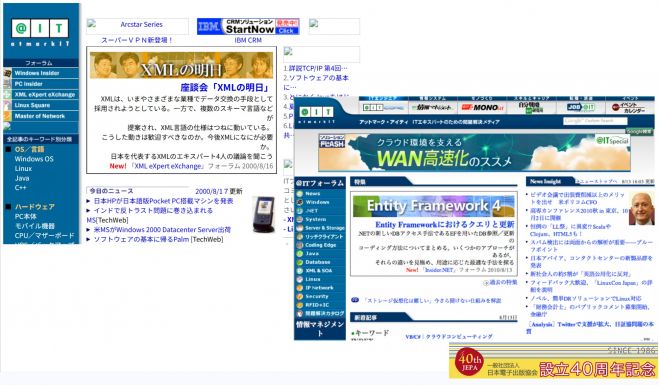
Task: Click the XMLの明日 banner image
Action: 181,65
